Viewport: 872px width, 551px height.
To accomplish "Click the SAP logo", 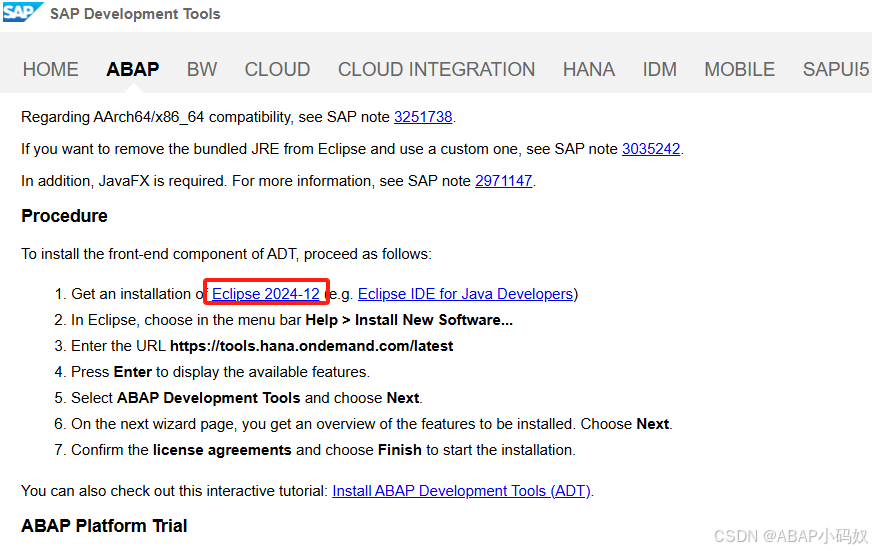I will click(x=22, y=12).
